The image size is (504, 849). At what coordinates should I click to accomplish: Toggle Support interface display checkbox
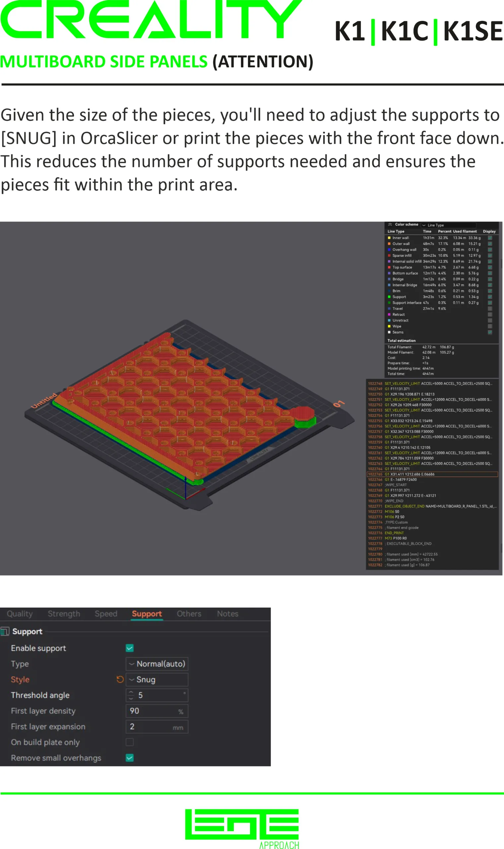click(490, 302)
